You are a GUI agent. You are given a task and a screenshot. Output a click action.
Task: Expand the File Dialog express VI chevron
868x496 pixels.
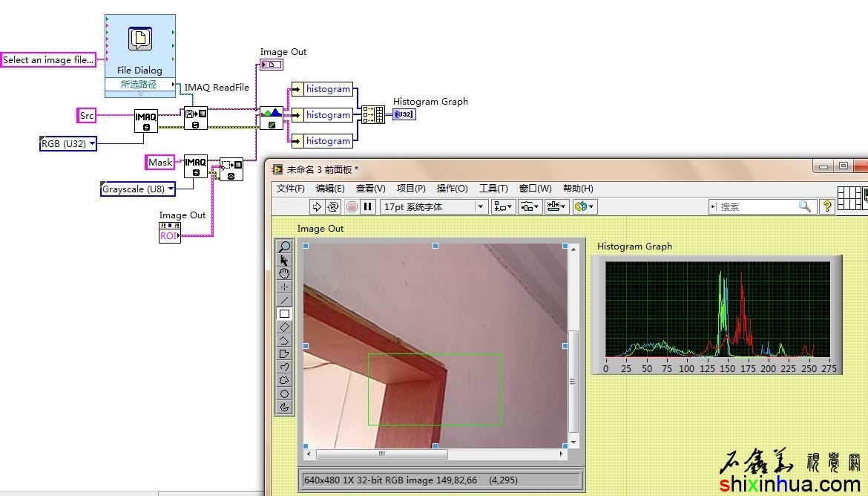point(139,94)
